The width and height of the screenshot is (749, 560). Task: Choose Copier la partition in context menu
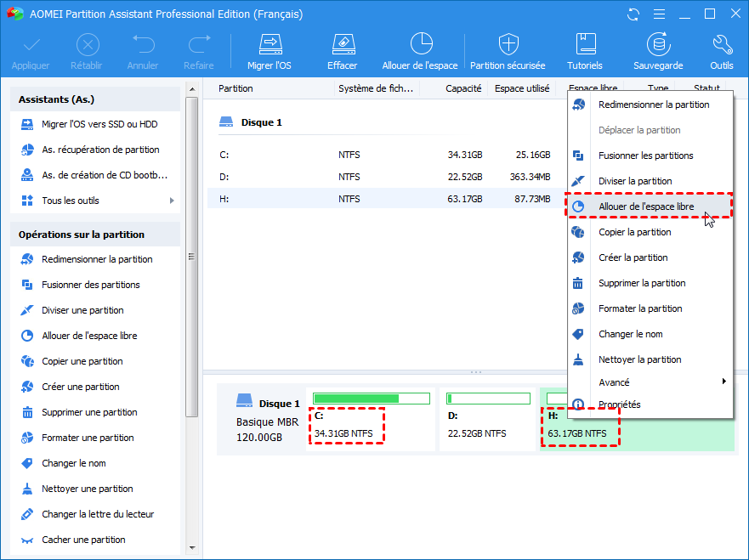[x=650, y=232]
